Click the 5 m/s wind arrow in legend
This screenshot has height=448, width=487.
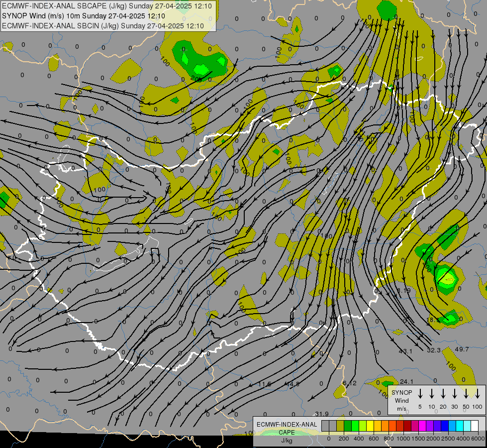click(420, 394)
